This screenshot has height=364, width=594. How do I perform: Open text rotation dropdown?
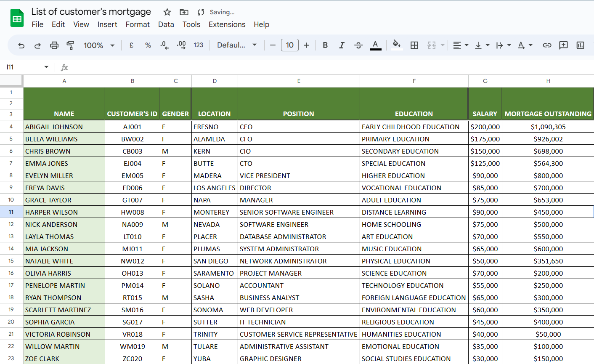point(525,45)
